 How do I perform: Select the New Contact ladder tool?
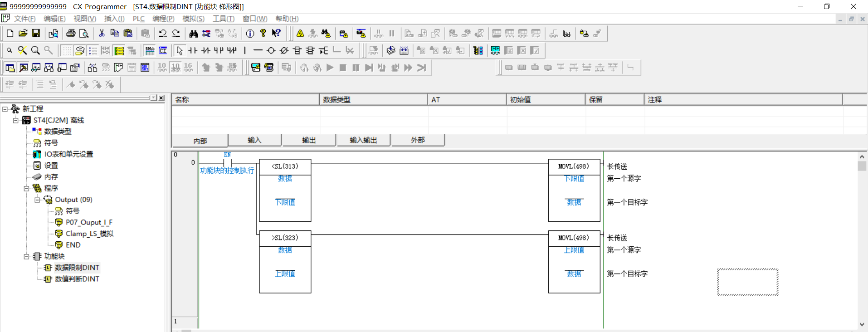(193, 50)
